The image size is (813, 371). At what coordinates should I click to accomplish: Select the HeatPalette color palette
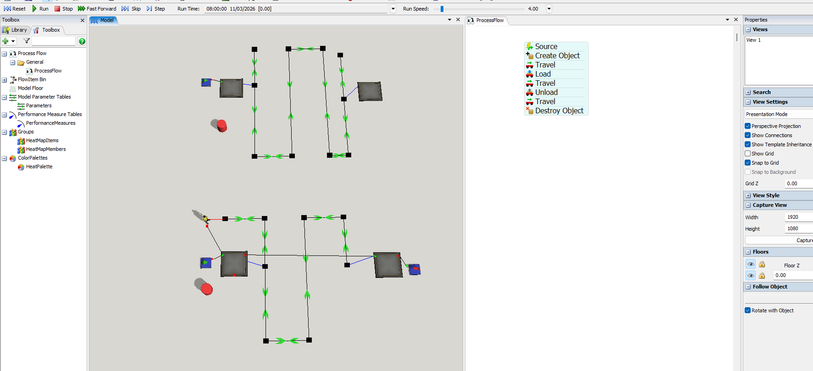pos(39,167)
